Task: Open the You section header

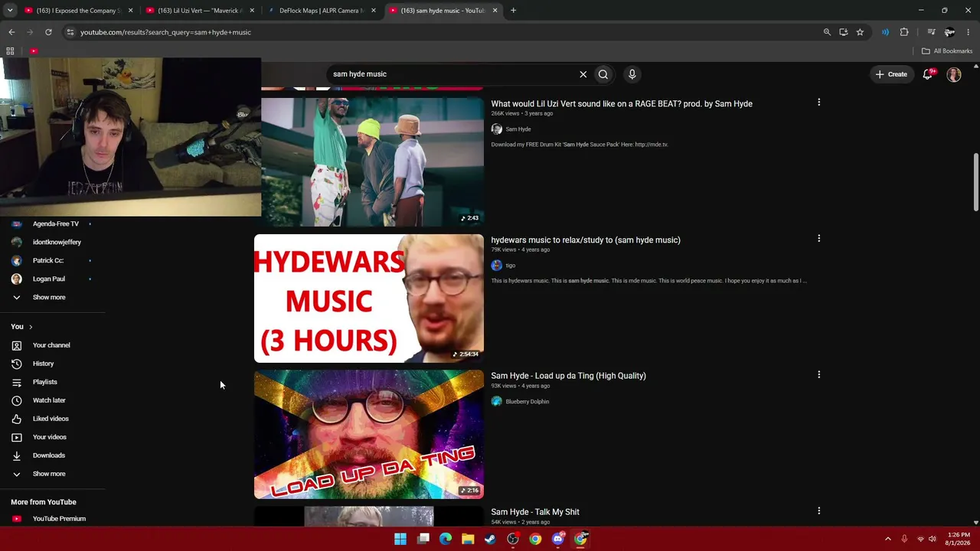Action: click(21, 327)
